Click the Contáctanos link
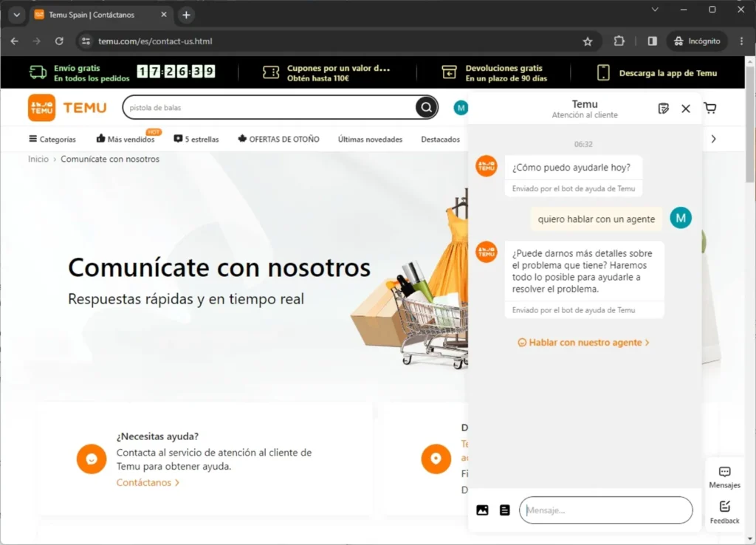 click(144, 482)
